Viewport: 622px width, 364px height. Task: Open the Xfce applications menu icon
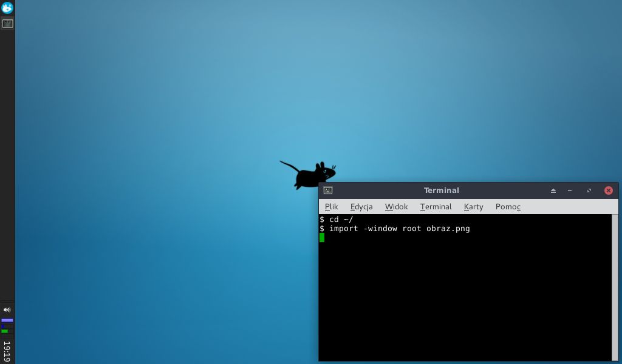[7, 7]
